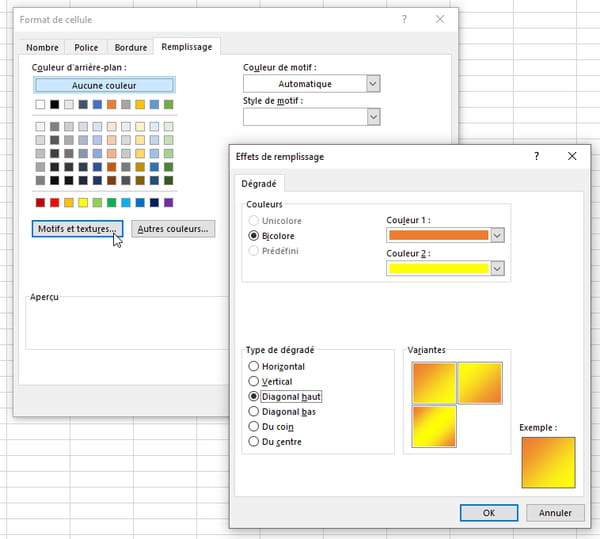This screenshot has height=539, width=600.
Task: Choose Diagonal bas gradient type
Action: click(253, 412)
